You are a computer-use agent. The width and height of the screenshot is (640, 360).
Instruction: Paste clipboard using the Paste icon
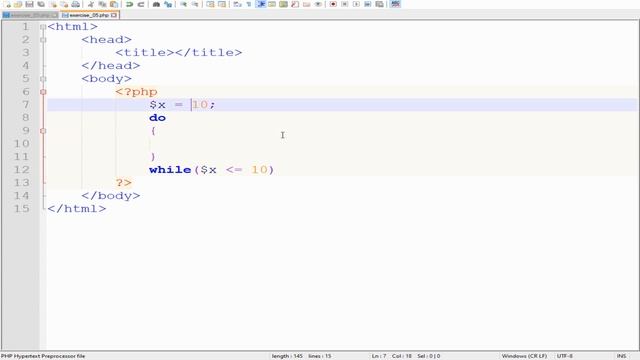point(114,4)
